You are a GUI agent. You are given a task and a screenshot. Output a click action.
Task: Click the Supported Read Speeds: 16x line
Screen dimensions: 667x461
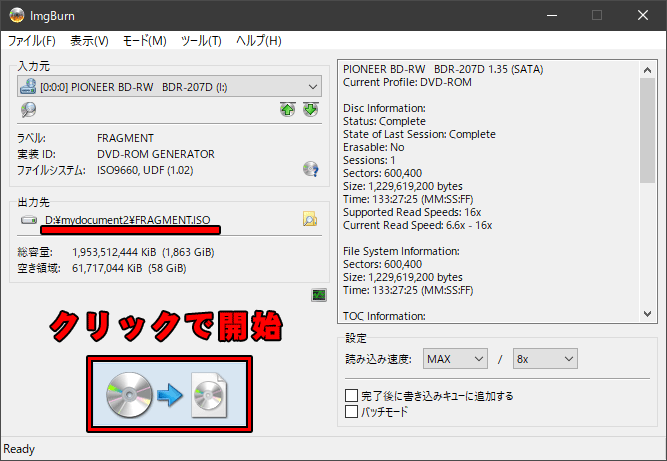412,212
